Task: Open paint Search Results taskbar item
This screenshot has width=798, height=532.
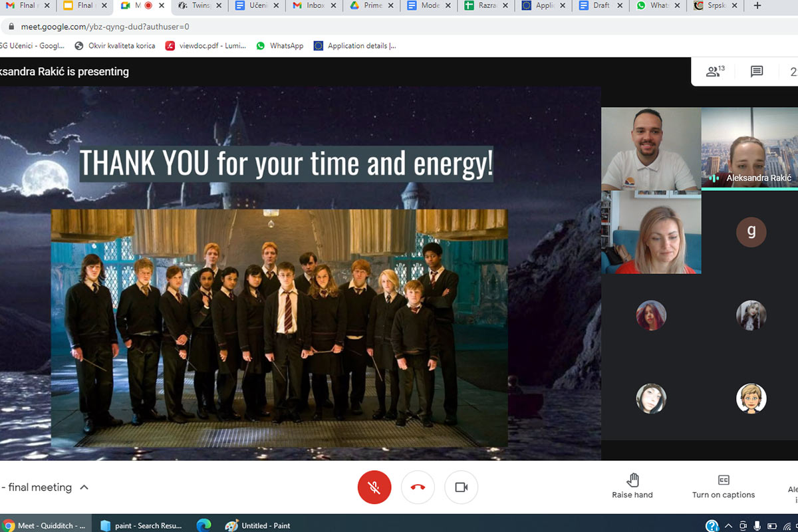Action: click(x=142, y=525)
